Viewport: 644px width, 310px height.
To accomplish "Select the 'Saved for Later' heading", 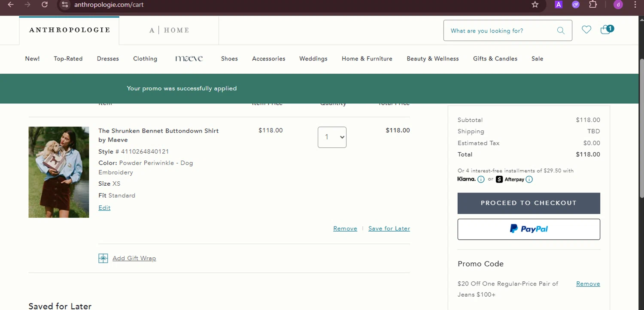I will (x=60, y=306).
